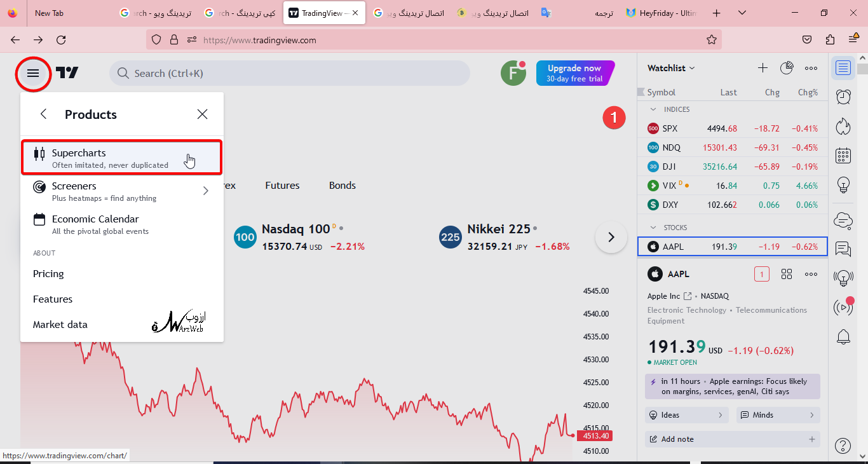This screenshot has height=464, width=868.
Task: Click the 4513.40 current price label
Action: 594,436
